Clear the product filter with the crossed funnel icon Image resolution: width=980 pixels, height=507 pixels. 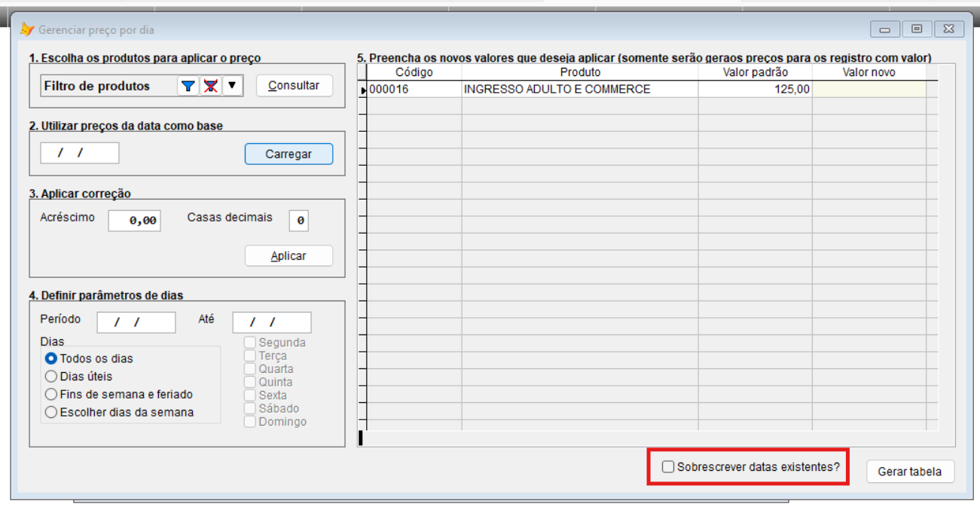point(210,86)
